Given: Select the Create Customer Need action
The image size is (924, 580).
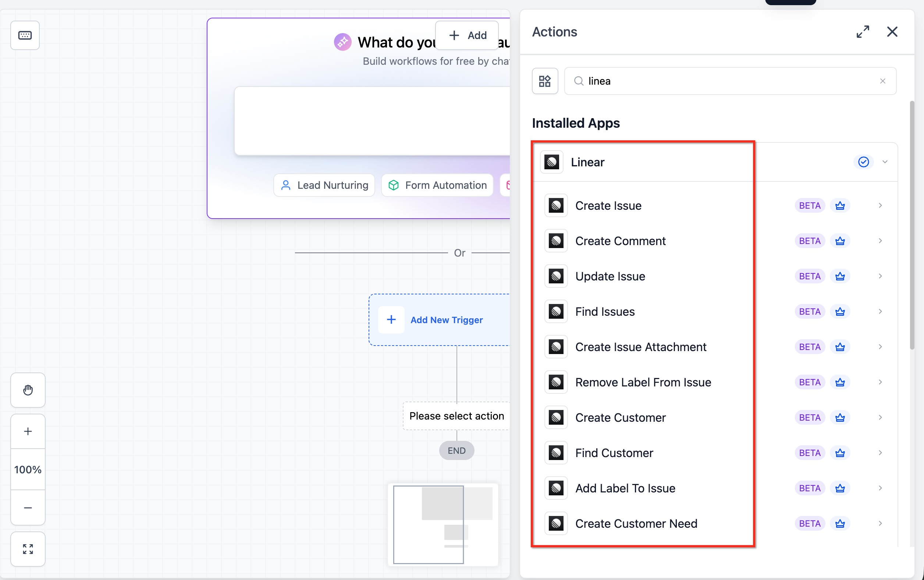Looking at the screenshot, I should 715,523.
